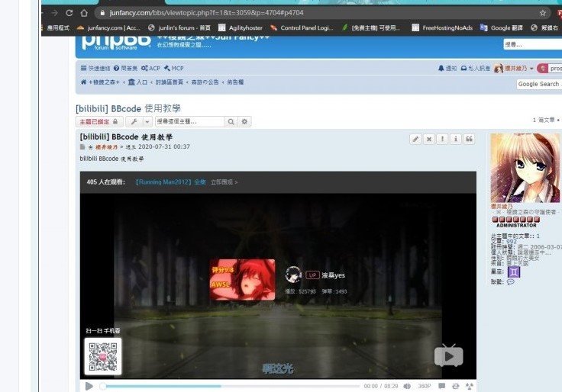The height and width of the screenshot is (392, 562).
Task: Report the post with exclamation icon
Action: click(x=442, y=139)
